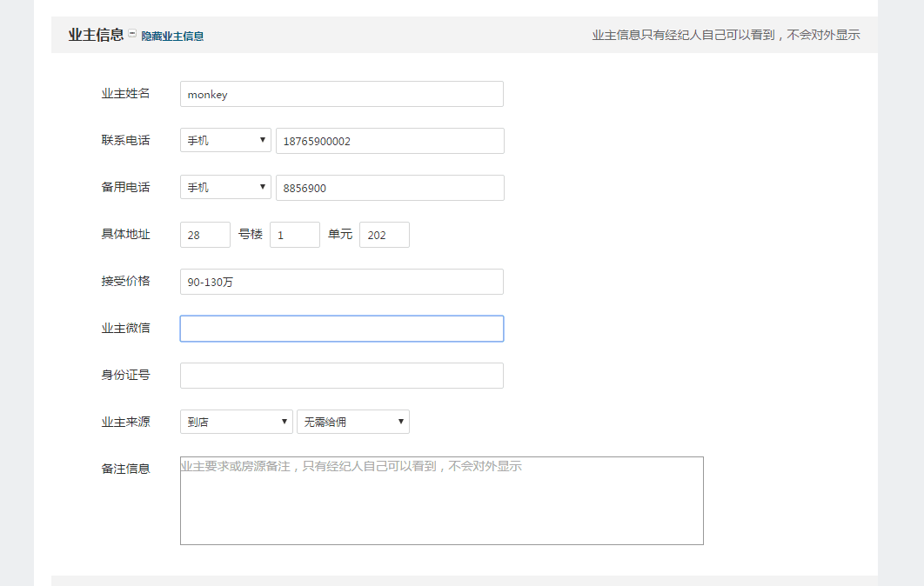Click the 单元 text
Image resolution: width=924 pixels, height=586 pixels.
[340, 235]
